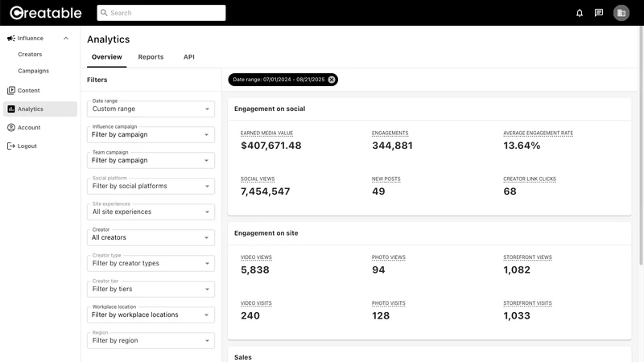Screen dimensions: 644x362
Task: Click the Video Visits label
Action: (256, 303)
